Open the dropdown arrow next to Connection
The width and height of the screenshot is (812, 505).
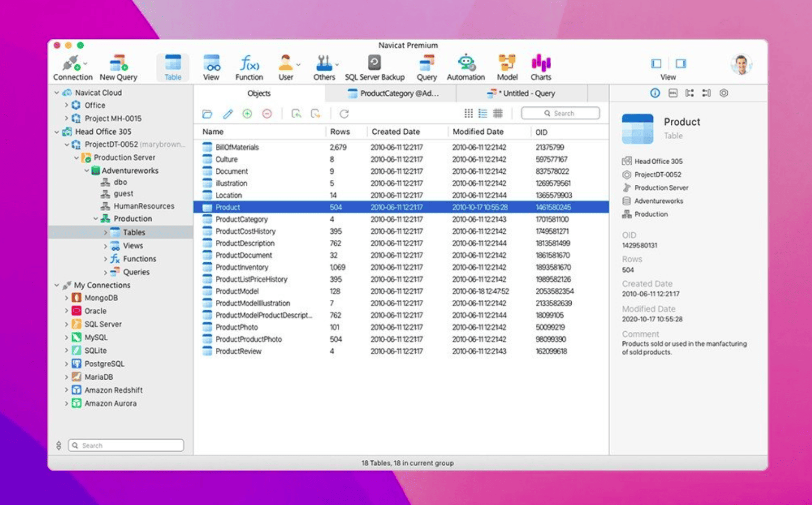coord(85,64)
